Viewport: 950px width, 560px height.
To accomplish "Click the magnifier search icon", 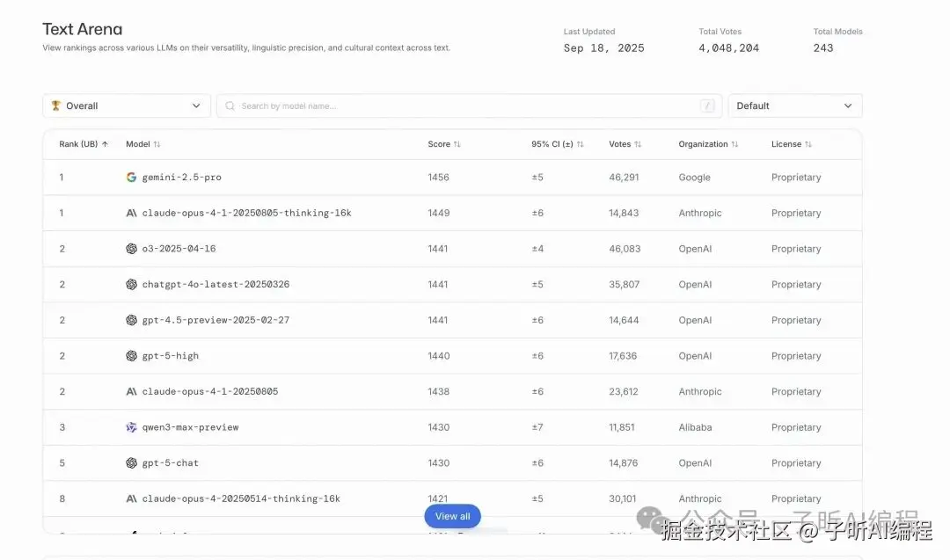I will [230, 106].
